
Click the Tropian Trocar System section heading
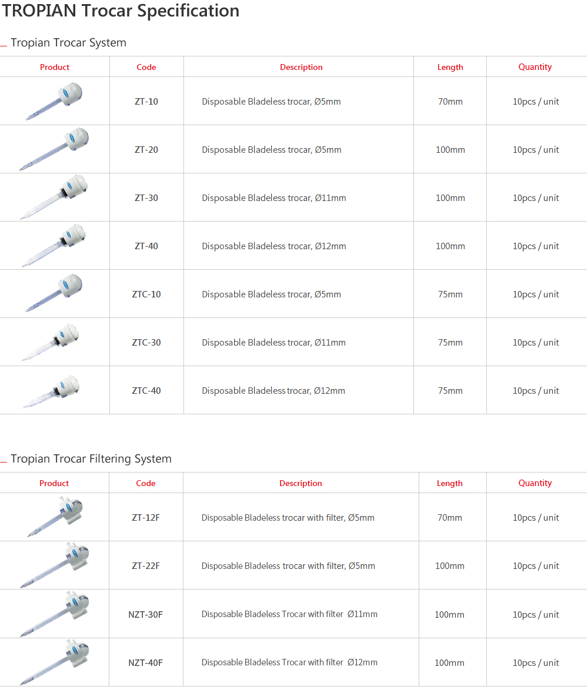68,42
